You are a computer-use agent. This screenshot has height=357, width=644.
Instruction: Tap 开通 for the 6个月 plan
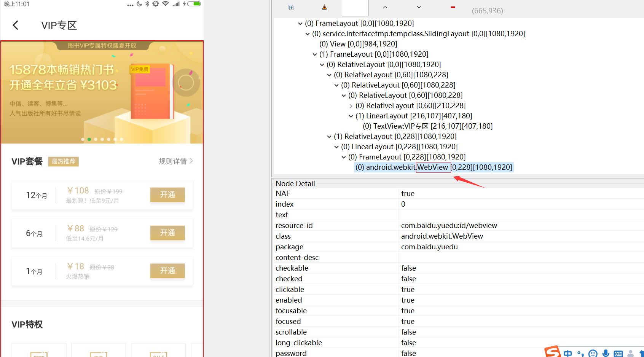(167, 233)
